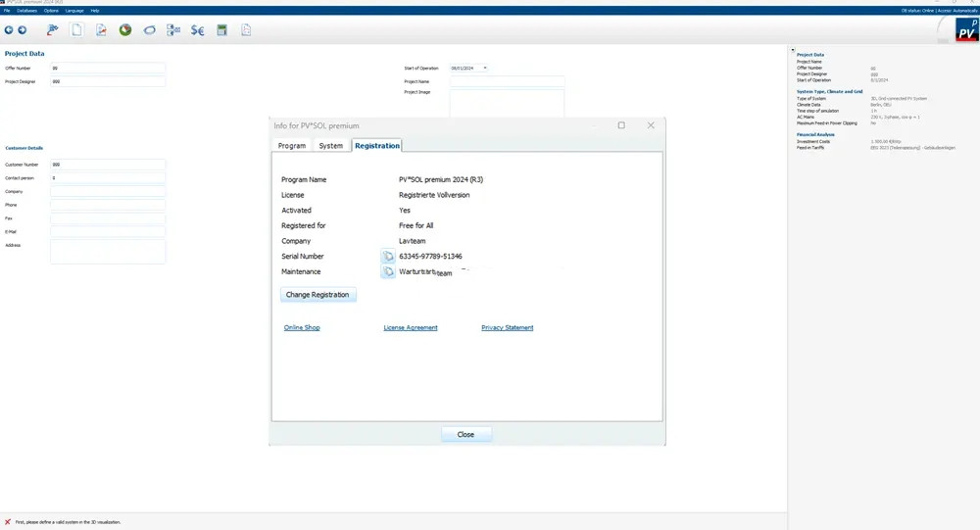
Task: Maximize the Info for PV*SOL dialog
Action: click(621, 125)
